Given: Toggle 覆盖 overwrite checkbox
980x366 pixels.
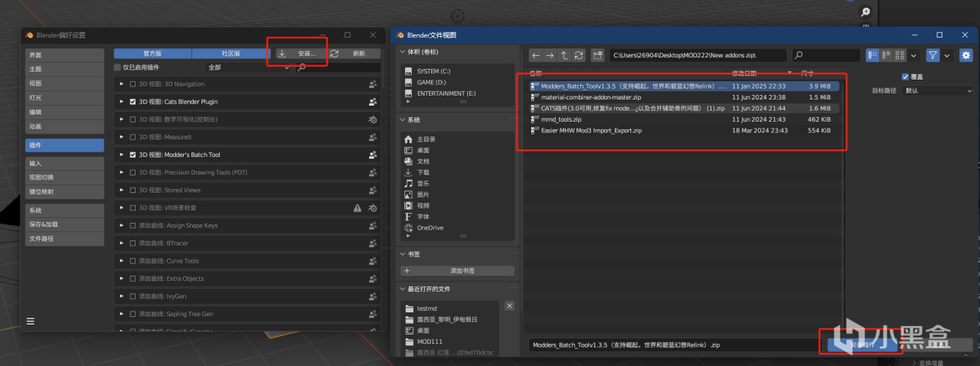Looking at the screenshot, I should point(906,77).
